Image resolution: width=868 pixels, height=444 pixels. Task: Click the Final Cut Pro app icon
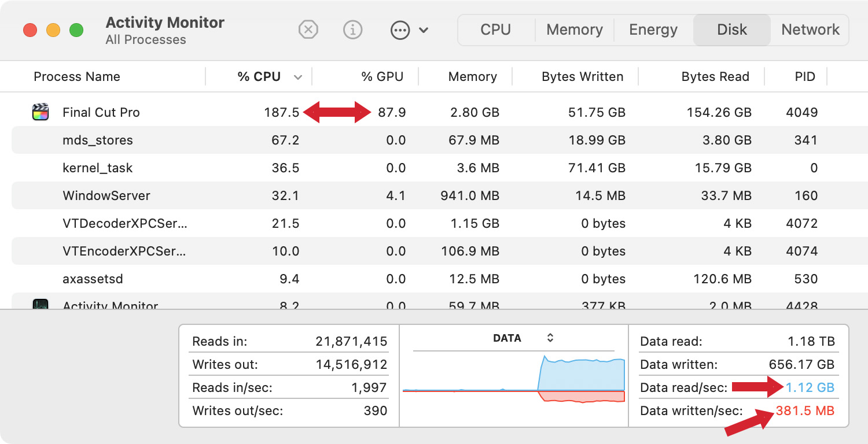point(41,112)
